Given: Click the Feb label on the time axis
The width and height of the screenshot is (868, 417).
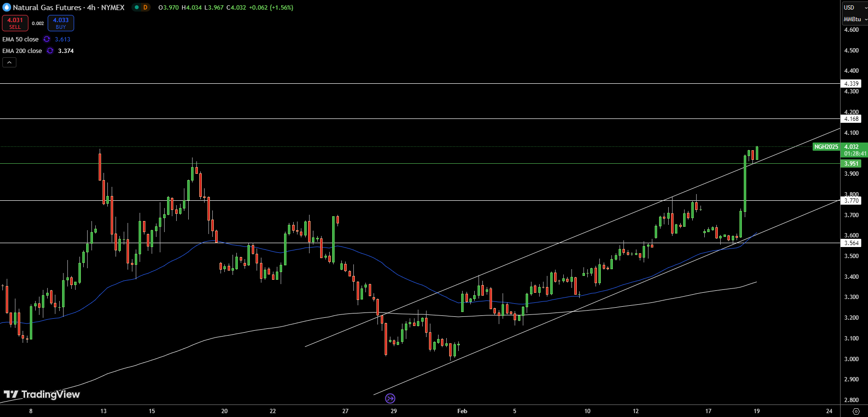Looking at the screenshot, I should point(462,411).
